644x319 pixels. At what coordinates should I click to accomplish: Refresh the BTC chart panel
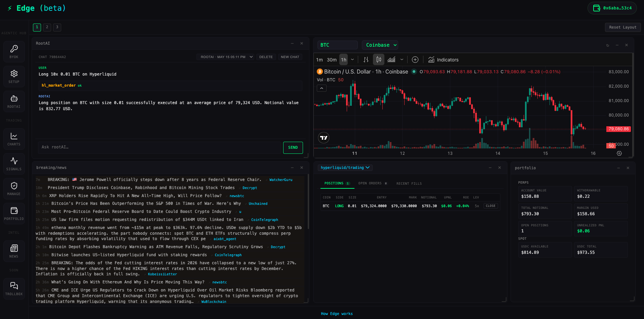[x=607, y=45]
